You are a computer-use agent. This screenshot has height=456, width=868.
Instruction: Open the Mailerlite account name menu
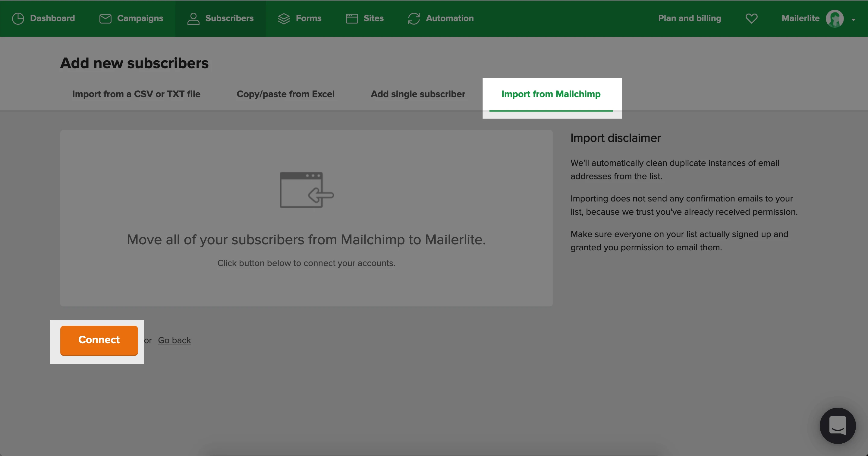pos(800,19)
